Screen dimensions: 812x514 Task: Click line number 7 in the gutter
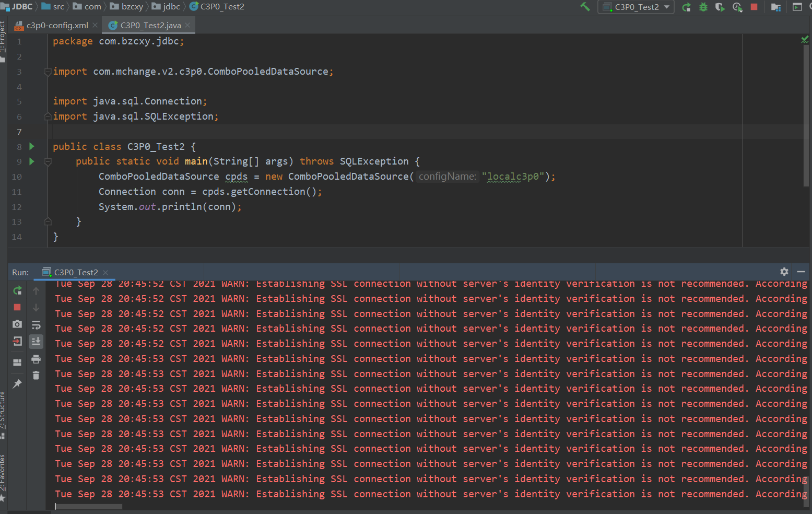point(19,132)
